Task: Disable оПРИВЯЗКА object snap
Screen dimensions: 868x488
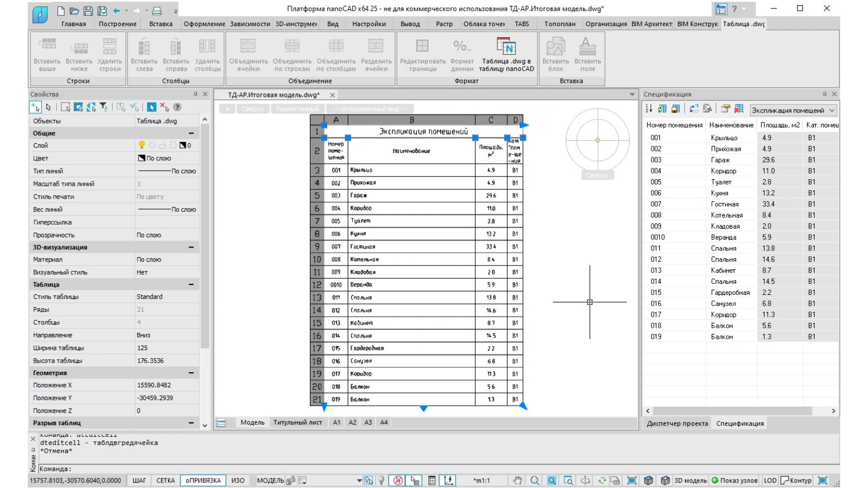Action: [x=203, y=480]
